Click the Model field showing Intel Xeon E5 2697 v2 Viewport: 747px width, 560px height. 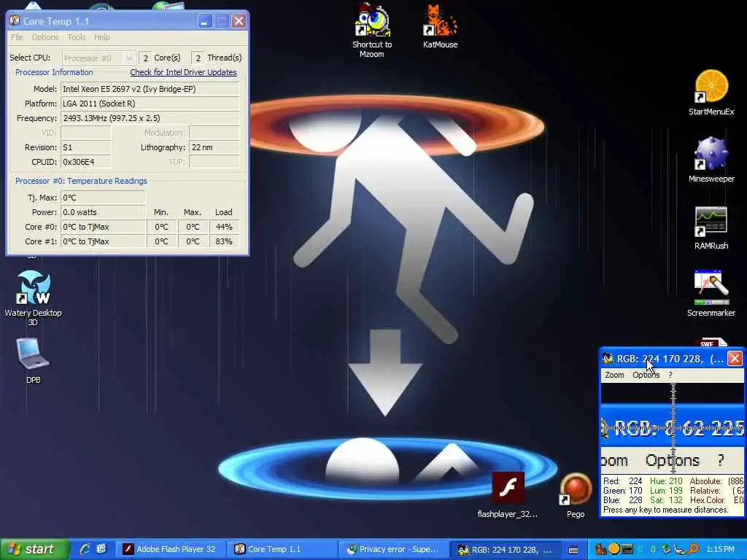(150, 89)
